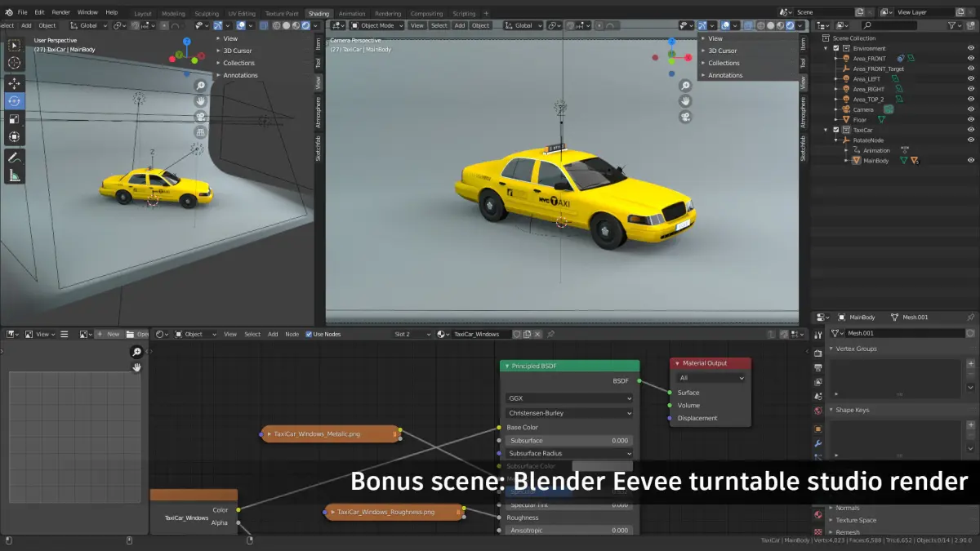Open Modifiers wrench tab in properties editor
The width and height of the screenshot is (980, 551).
(817, 444)
